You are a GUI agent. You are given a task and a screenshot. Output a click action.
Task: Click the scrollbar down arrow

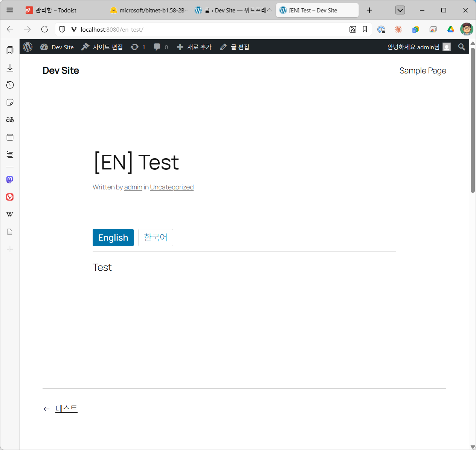point(473,447)
